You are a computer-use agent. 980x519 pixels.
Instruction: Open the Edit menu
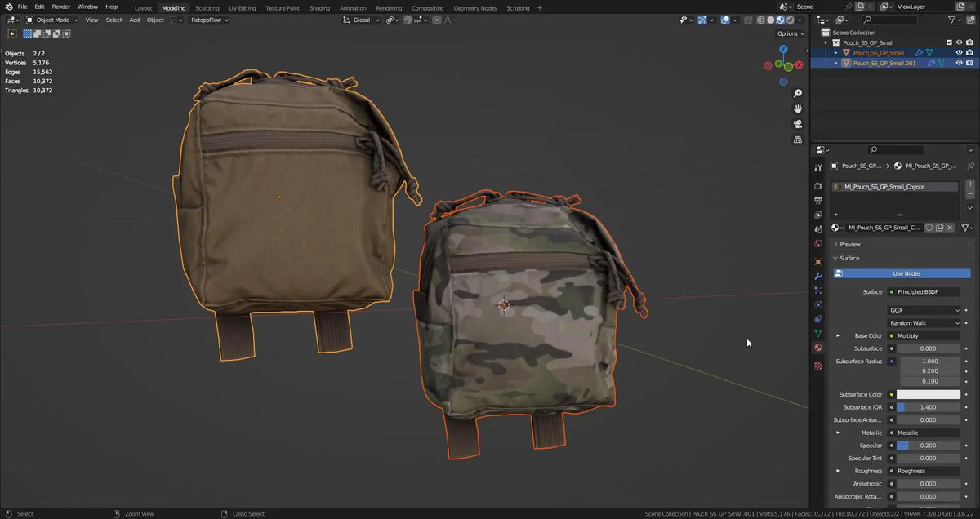(x=39, y=7)
